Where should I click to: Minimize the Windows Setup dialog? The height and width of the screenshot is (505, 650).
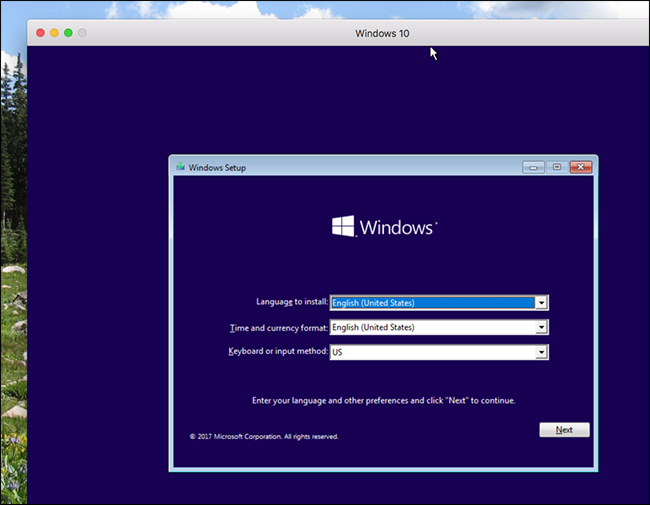tap(534, 167)
